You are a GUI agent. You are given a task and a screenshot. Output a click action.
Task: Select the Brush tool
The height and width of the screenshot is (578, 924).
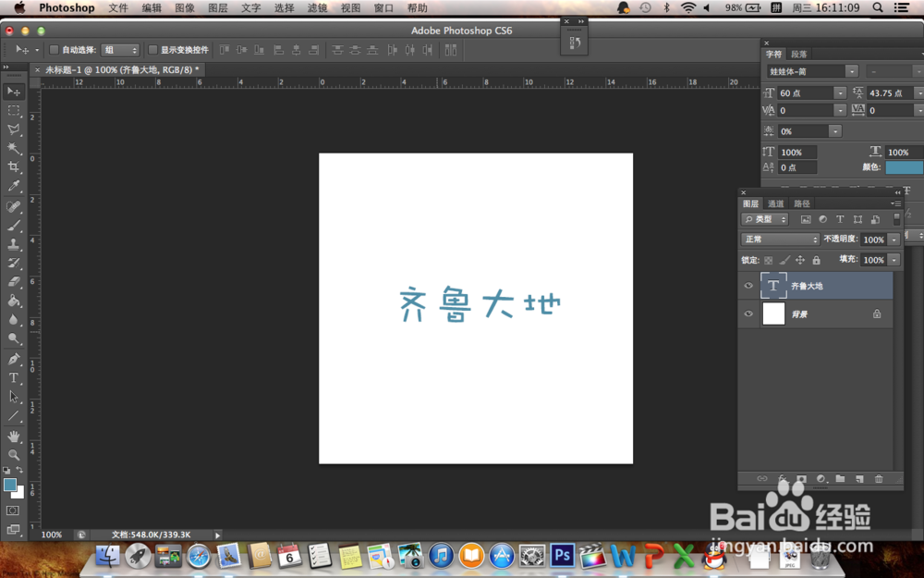[x=13, y=225]
